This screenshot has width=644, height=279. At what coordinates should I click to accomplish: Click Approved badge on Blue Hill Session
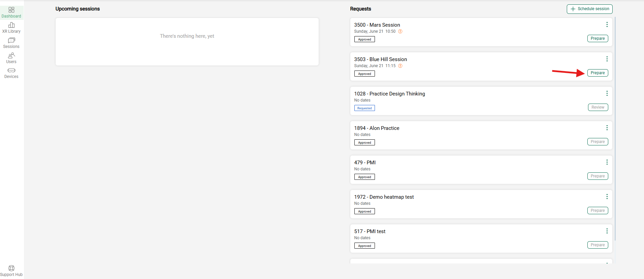tap(364, 74)
